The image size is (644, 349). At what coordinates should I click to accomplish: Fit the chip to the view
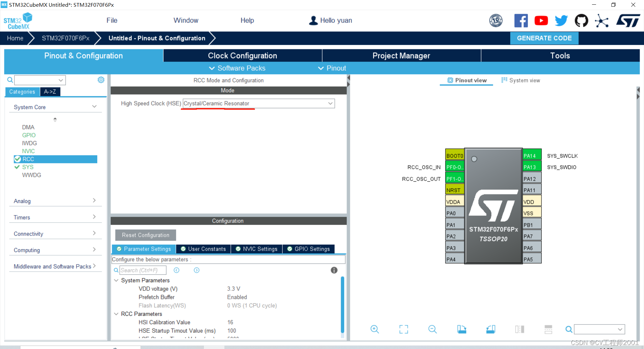[x=404, y=329]
